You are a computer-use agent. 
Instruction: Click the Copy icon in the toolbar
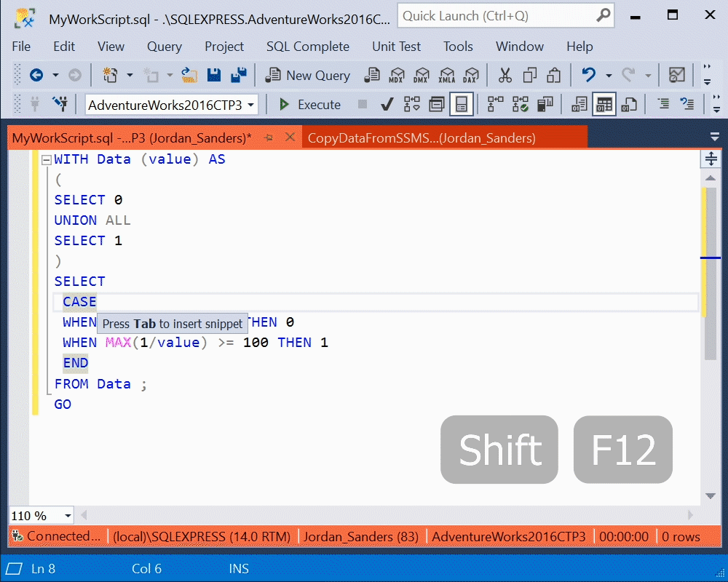[529, 75]
